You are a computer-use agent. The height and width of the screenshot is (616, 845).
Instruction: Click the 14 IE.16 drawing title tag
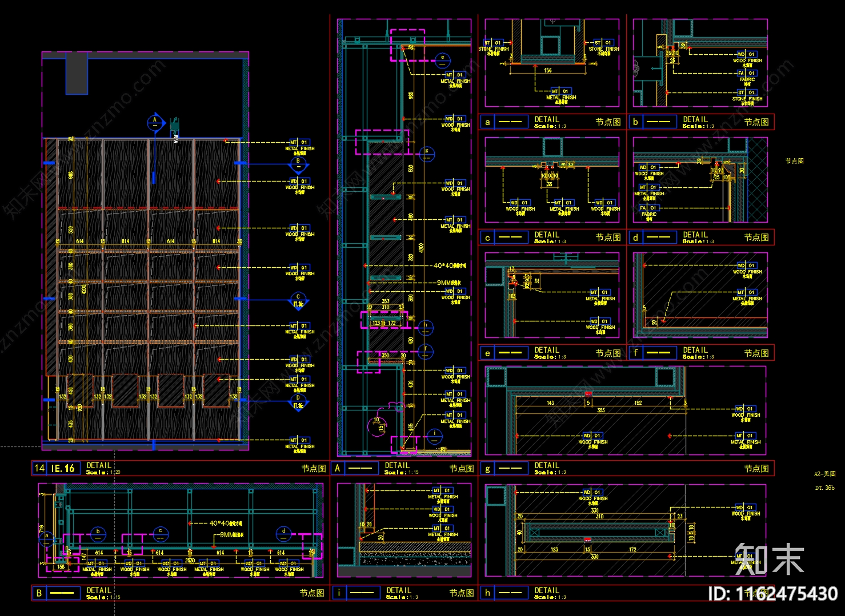tap(55, 469)
